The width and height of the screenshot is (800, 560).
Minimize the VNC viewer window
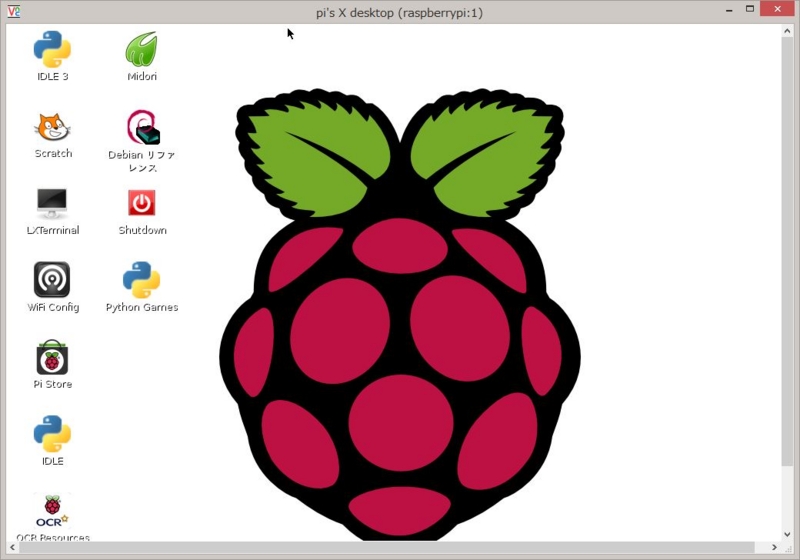click(x=729, y=10)
